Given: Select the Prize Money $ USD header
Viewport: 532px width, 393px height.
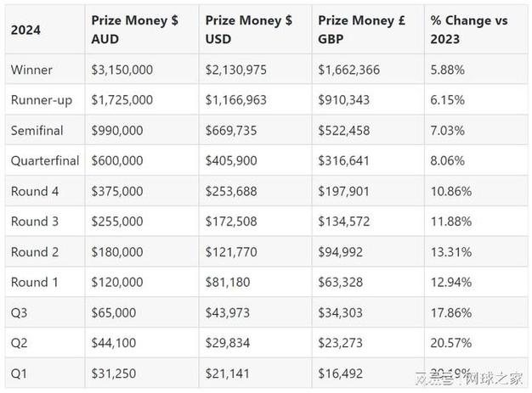Looking at the screenshot, I should (249, 30).
